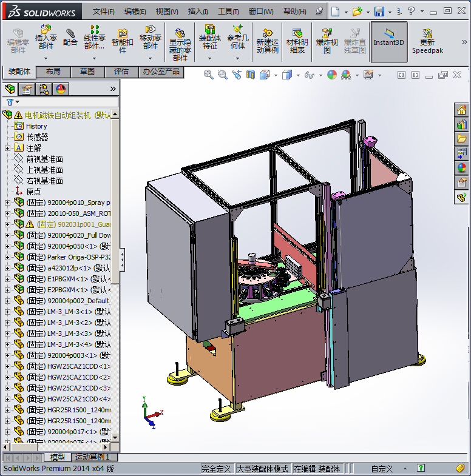Click the Save icon in title bar
Viewport: 471px width, 476px height.
click(379, 12)
